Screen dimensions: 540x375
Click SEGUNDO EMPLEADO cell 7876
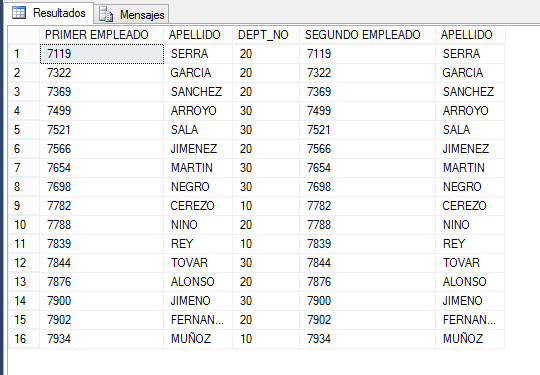click(x=367, y=282)
